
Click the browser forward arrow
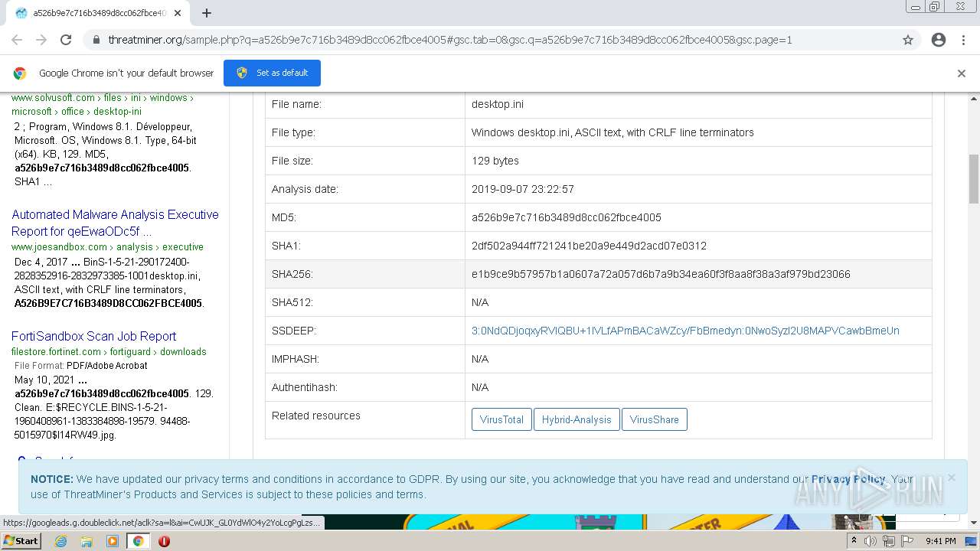[x=41, y=40]
